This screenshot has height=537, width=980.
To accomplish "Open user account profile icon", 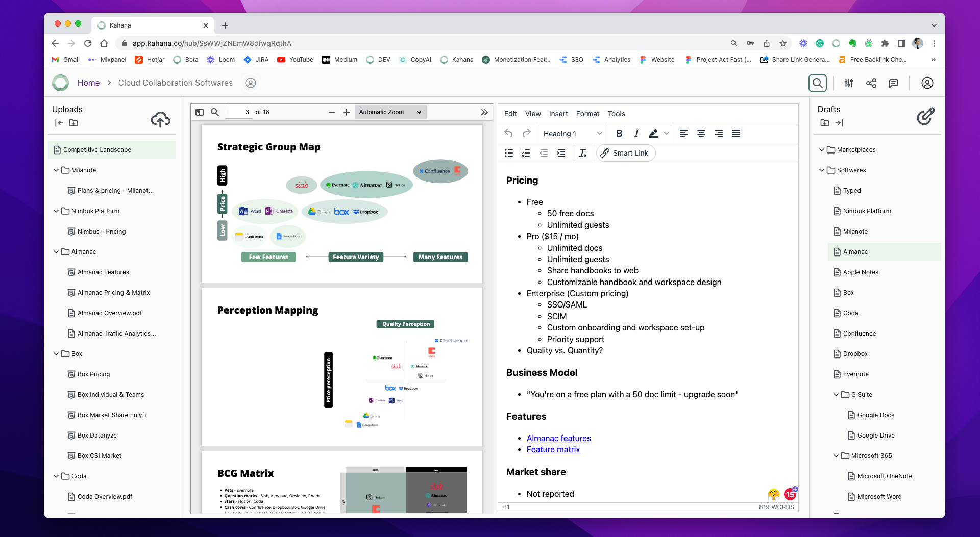I will (927, 83).
